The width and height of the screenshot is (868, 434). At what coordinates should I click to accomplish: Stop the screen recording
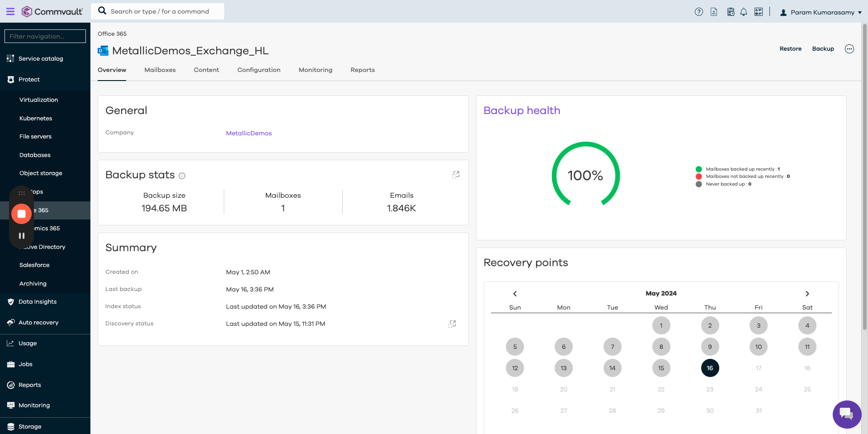(x=21, y=214)
